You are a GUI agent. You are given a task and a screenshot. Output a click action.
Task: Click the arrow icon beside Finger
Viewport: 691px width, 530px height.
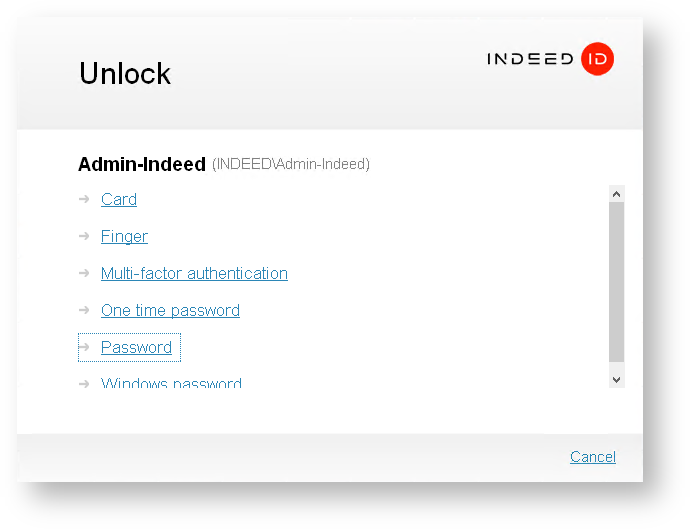84,236
